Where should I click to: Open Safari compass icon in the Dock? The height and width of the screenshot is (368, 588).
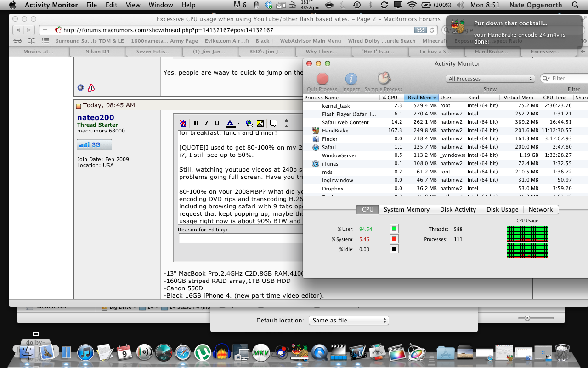(183, 353)
